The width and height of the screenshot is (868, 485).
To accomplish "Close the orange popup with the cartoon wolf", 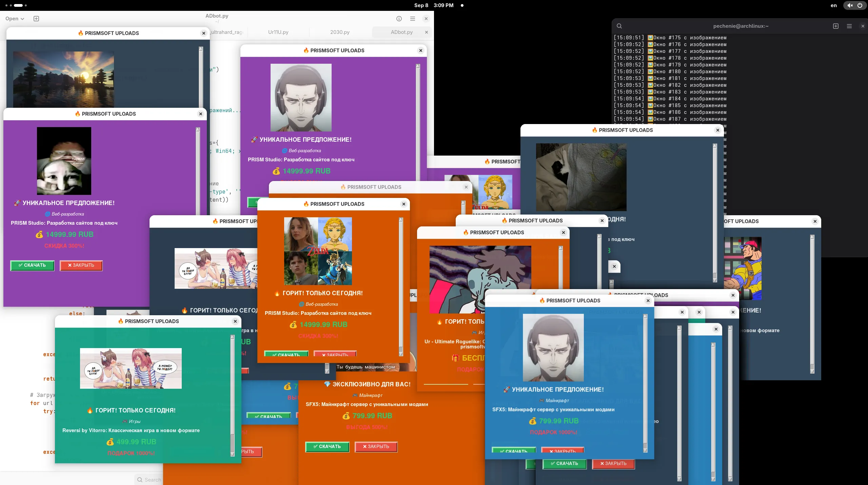I will click(564, 233).
